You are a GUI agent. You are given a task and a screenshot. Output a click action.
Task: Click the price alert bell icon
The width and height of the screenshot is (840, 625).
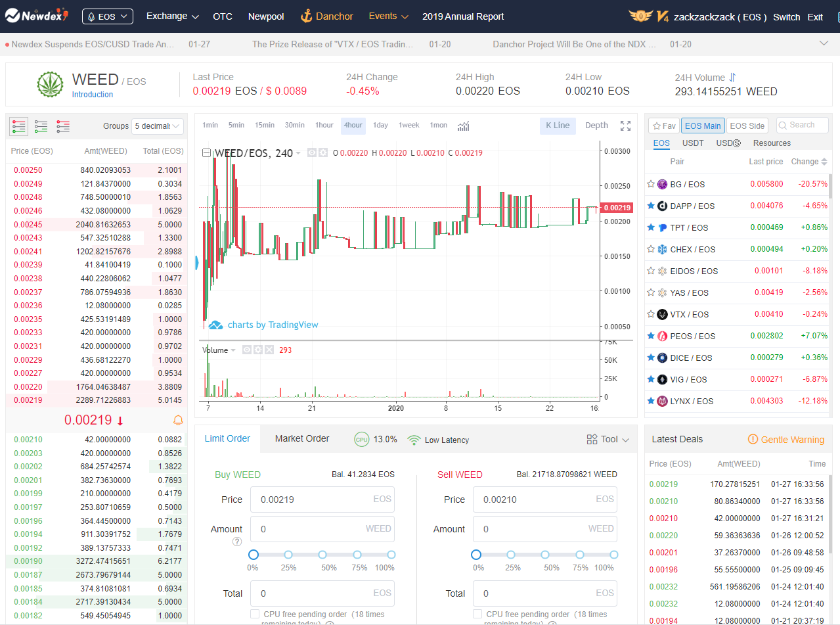tap(178, 421)
